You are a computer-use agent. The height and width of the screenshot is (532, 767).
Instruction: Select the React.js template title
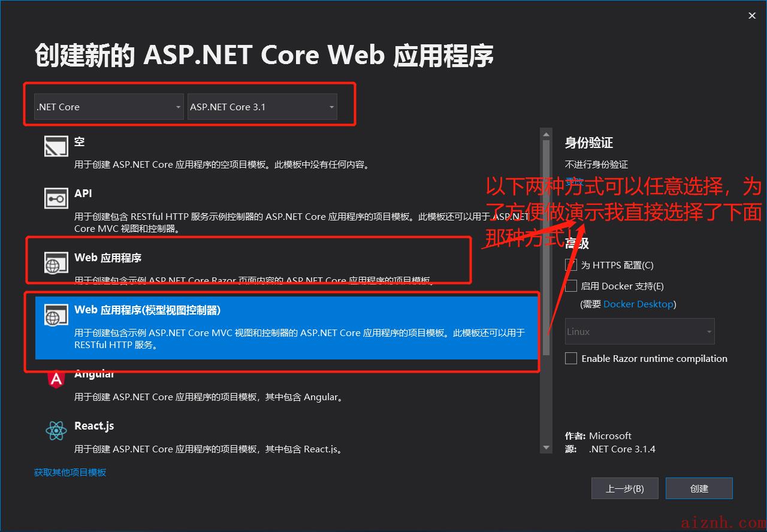(94, 426)
